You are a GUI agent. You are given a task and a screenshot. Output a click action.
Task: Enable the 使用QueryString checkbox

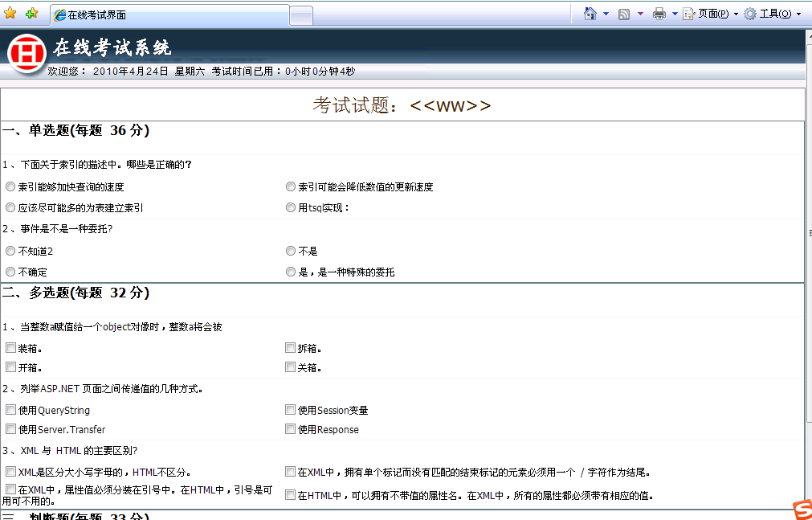tap(11, 410)
